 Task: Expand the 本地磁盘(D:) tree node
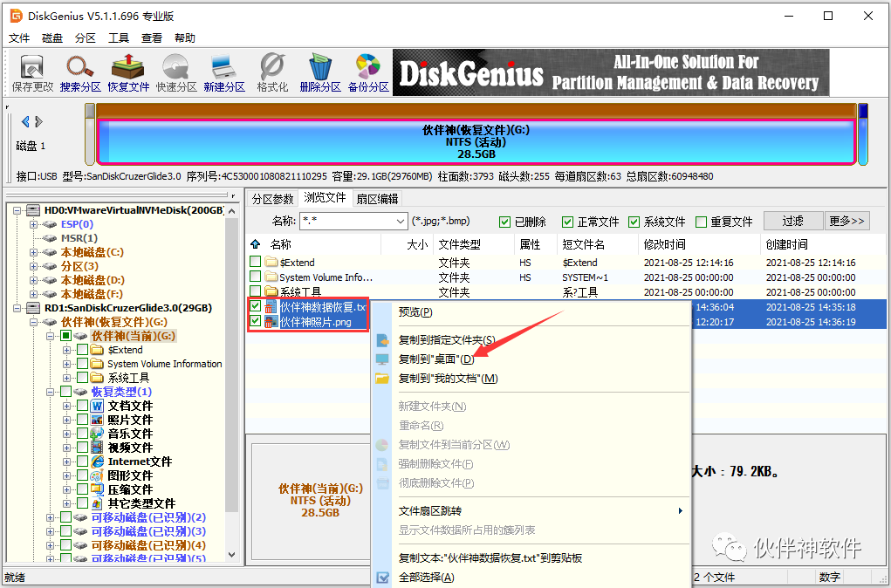click(x=33, y=280)
